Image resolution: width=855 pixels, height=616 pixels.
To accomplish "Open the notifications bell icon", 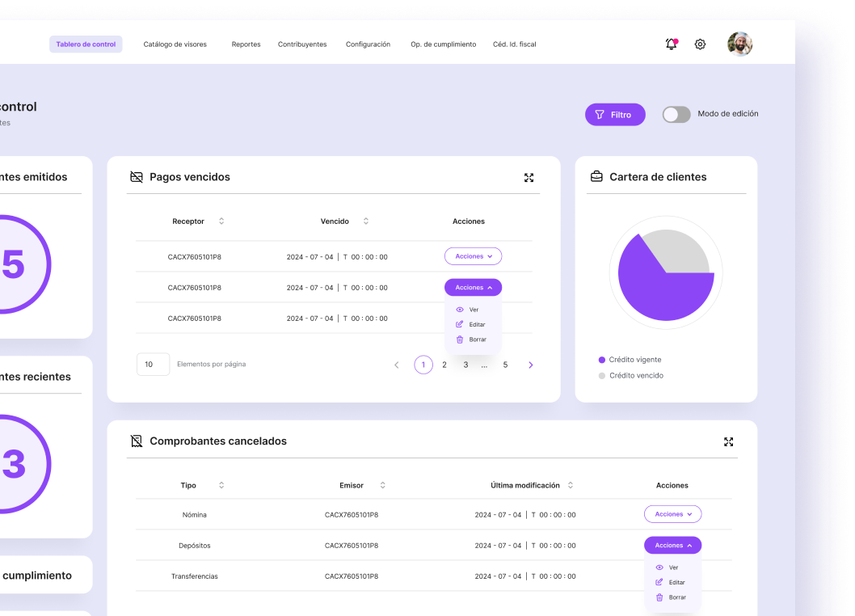I will click(x=671, y=44).
